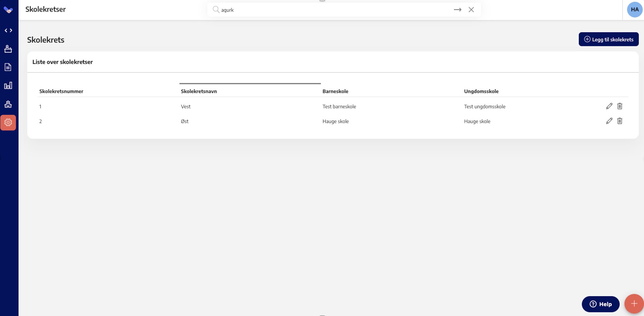Edit the Vest skolekrets with the pencil

pyautogui.click(x=609, y=106)
